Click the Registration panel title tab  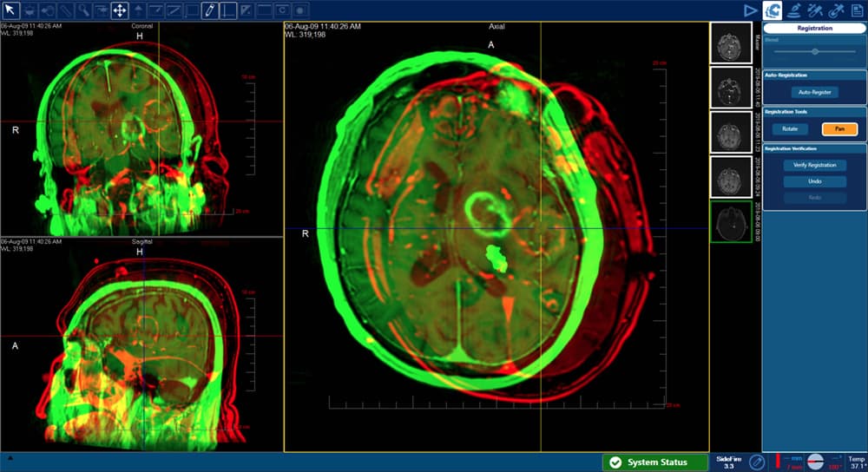click(814, 29)
